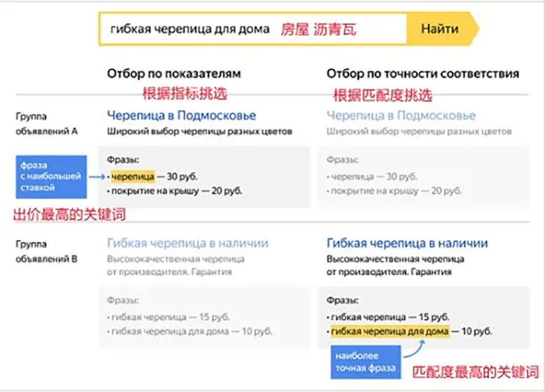The height and width of the screenshot is (392, 545).
Task: Click the red annotation 根据匹配度挑选
Action: coord(382,95)
